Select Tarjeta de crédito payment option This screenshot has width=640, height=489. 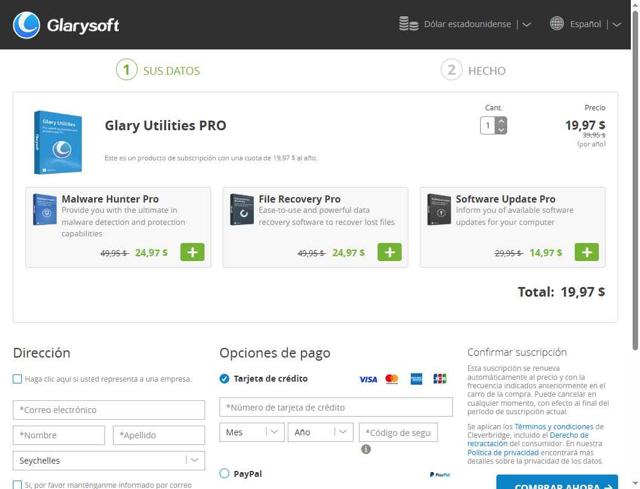click(224, 379)
